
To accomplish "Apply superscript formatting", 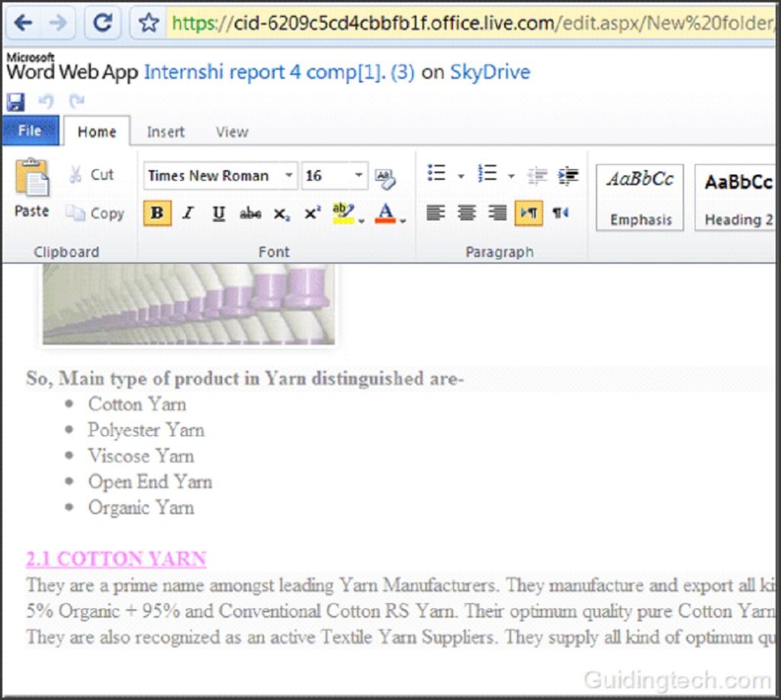I will click(312, 214).
